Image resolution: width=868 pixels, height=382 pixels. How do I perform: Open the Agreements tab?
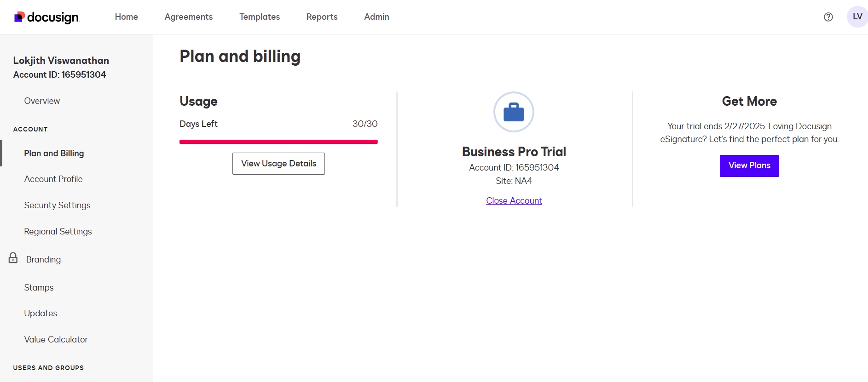click(x=189, y=17)
